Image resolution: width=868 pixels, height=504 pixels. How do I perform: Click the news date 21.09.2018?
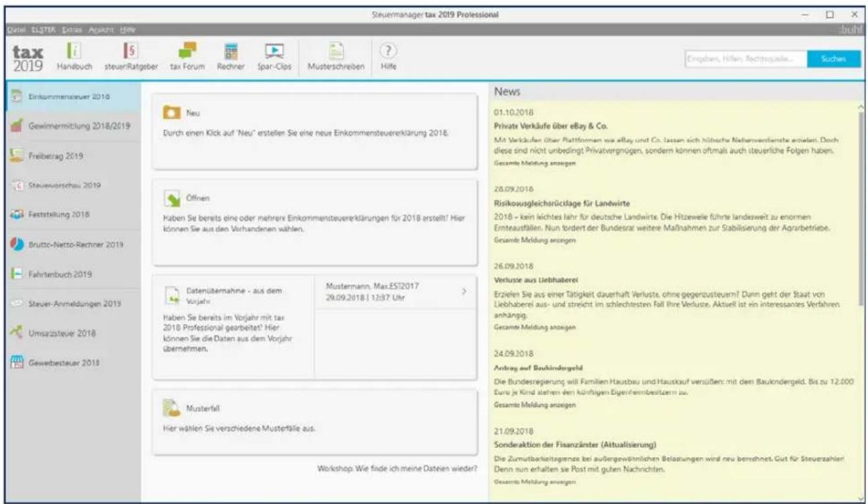513,432
